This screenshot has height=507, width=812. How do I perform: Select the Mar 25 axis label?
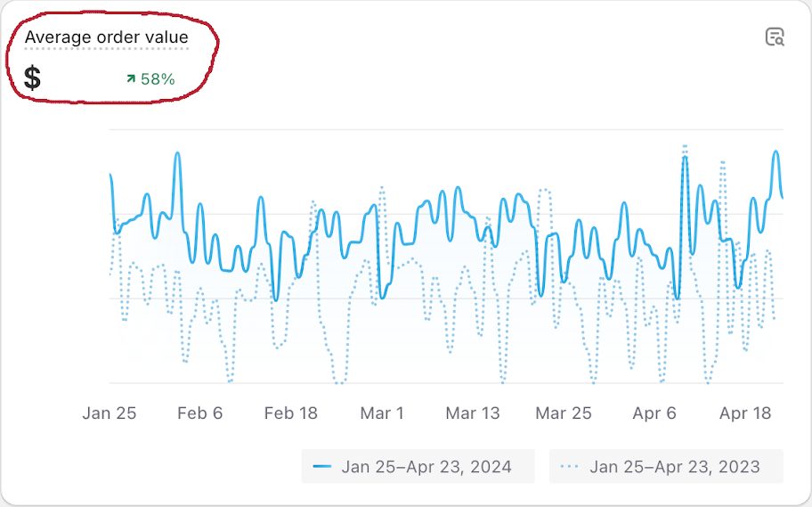(x=564, y=413)
